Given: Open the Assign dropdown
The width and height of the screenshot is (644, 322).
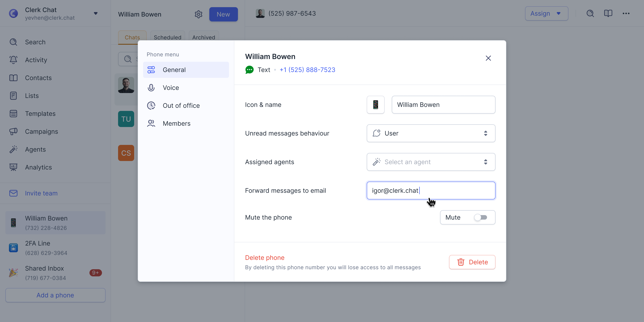Looking at the screenshot, I should (547, 13).
